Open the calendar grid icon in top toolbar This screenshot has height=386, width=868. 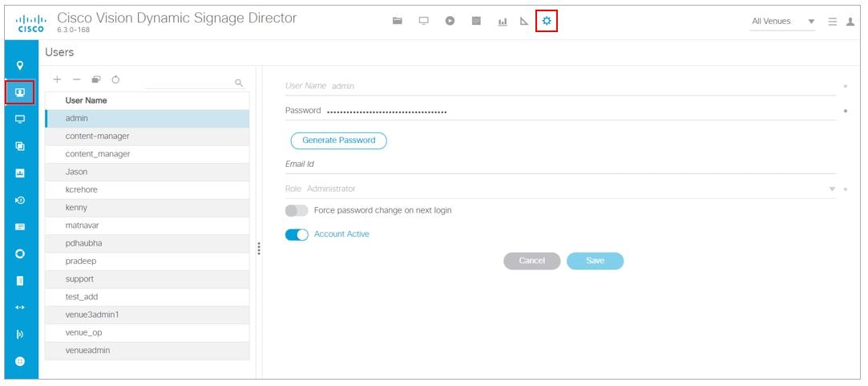pos(476,21)
